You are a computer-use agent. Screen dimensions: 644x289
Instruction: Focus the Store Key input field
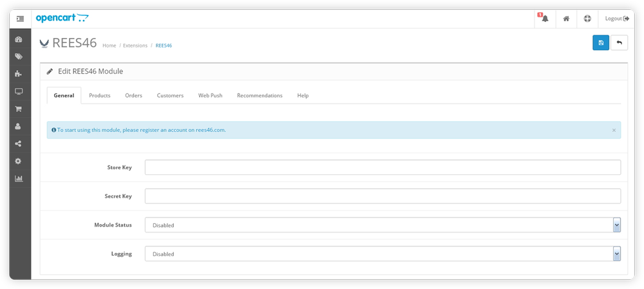click(383, 167)
